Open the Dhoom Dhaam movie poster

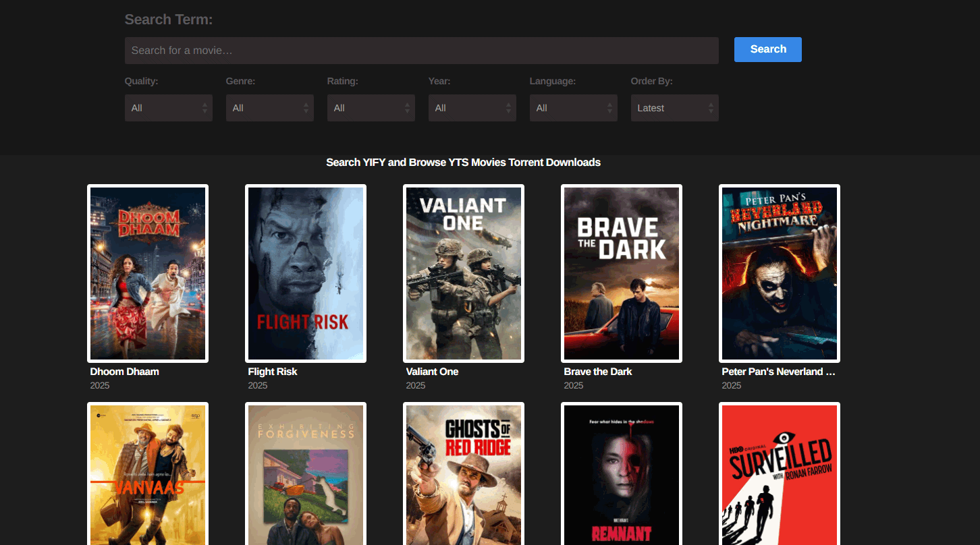click(148, 273)
